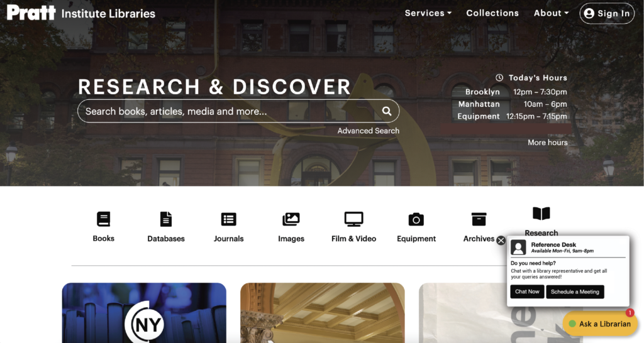Open the Institute Libraries home link
Image resolution: width=644 pixels, height=343 pixels.
[x=108, y=14]
